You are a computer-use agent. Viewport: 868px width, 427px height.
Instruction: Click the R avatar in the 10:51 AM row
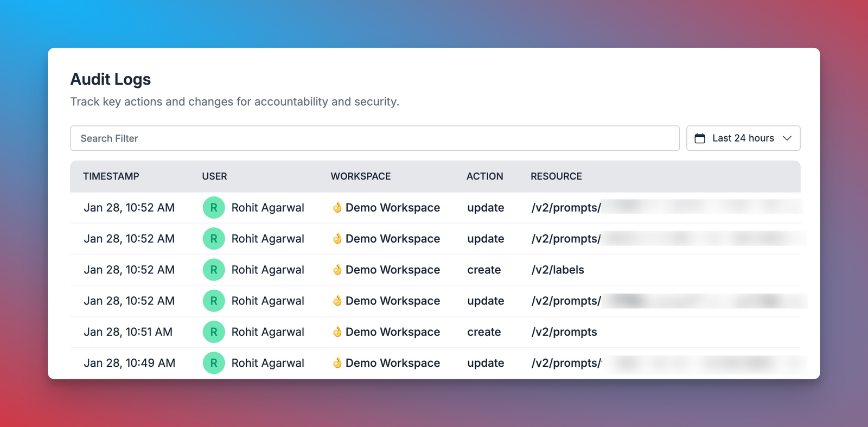pos(214,332)
